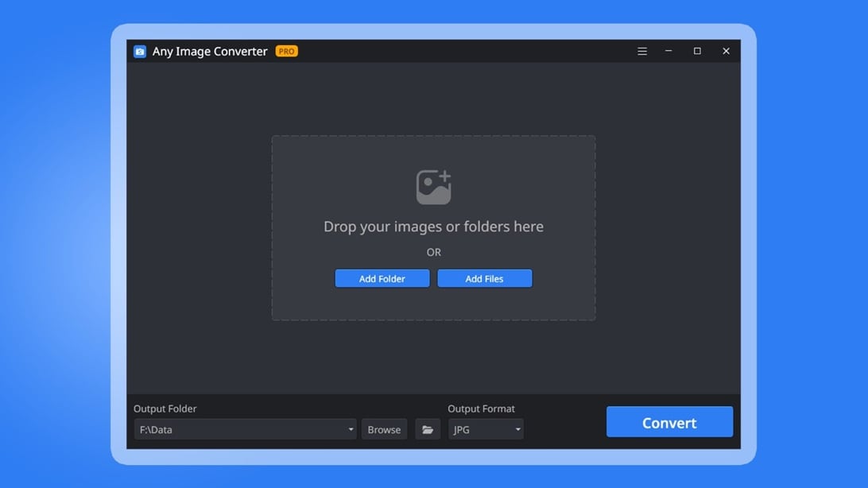Click the Output Folder label
The height and width of the screenshot is (488, 868).
(165, 408)
